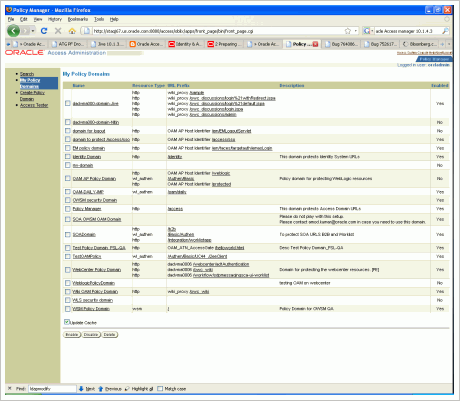Screen dimensions: 460x401
Task: Open the Bookmarks menu
Action: (x=78, y=19)
